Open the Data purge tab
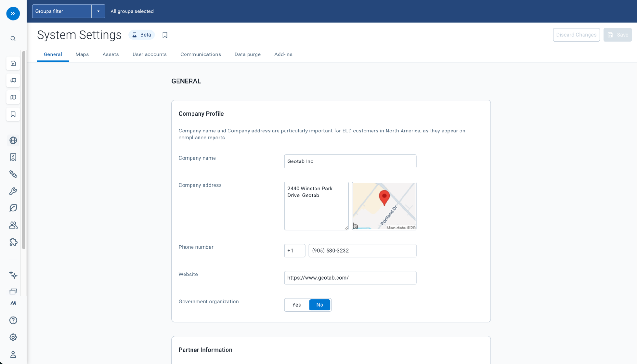637x364 pixels. tap(247, 54)
